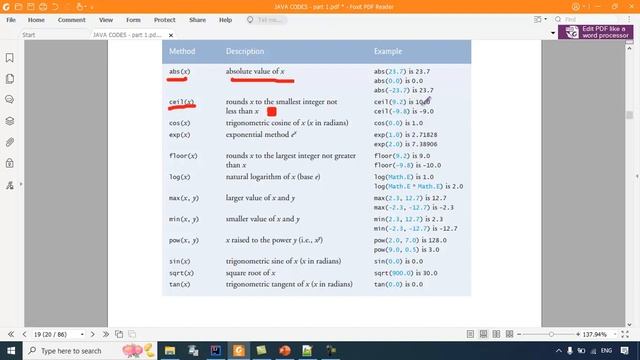Click the zoom slider handle
Image resolution: width=640 pixels, height=360 pixels.
click(x=551, y=334)
